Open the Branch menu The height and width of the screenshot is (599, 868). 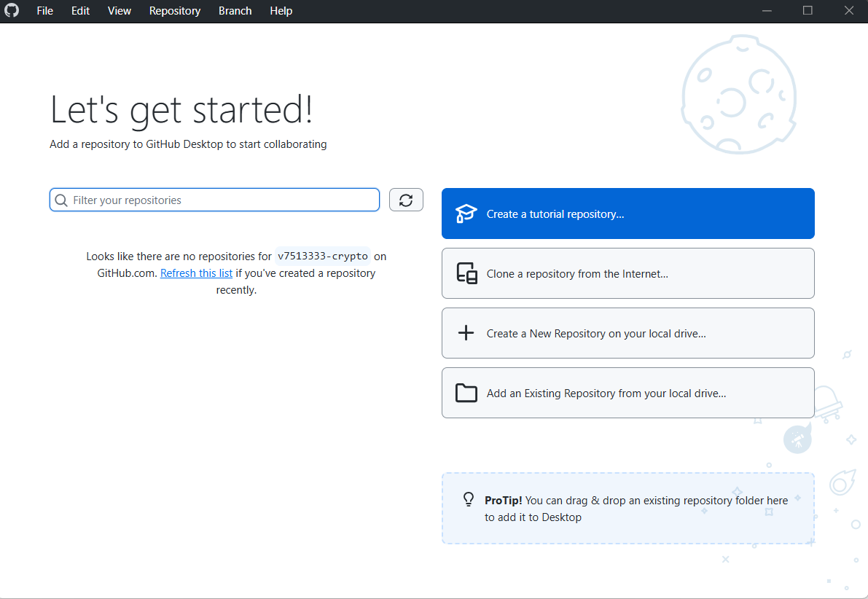(235, 10)
